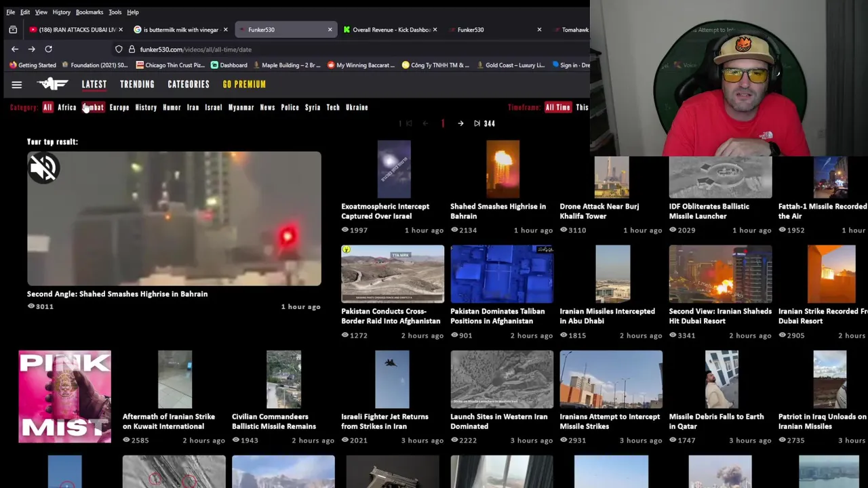Open the hamburger menu icon on Funker530
Viewport: 868px width, 488px height.
pyautogui.click(x=17, y=85)
